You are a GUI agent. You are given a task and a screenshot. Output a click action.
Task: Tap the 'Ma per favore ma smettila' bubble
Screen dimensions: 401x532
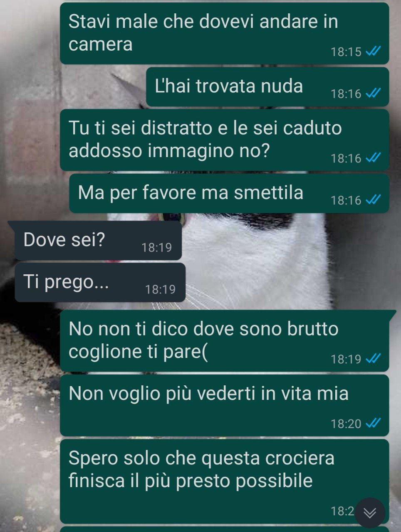tap(229, 193)
